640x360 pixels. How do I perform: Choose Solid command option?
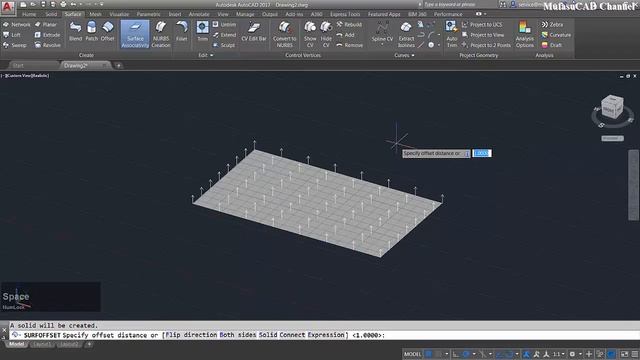[x=268, y=335]
